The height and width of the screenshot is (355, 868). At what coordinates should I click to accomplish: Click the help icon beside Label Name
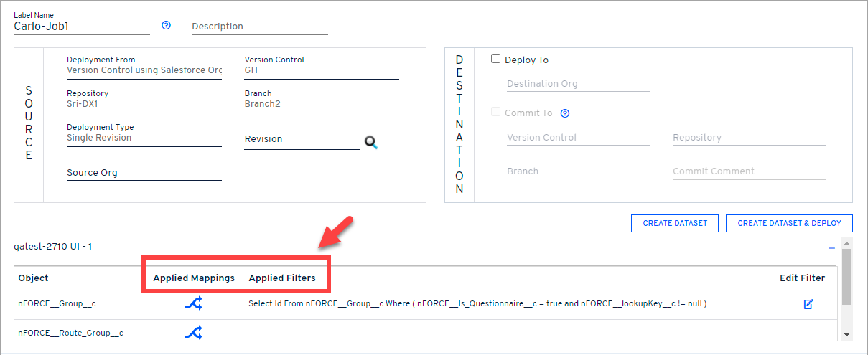(167, 25)
